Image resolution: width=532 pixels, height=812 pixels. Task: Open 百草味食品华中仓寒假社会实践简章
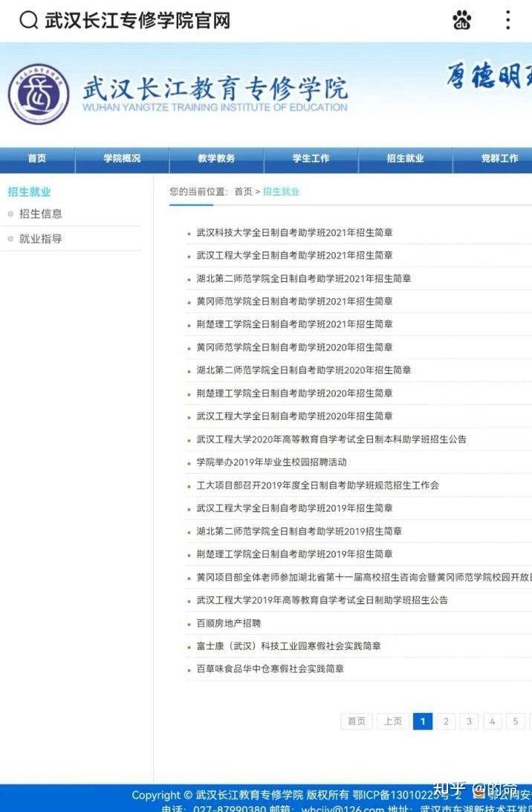click(270, 668)
